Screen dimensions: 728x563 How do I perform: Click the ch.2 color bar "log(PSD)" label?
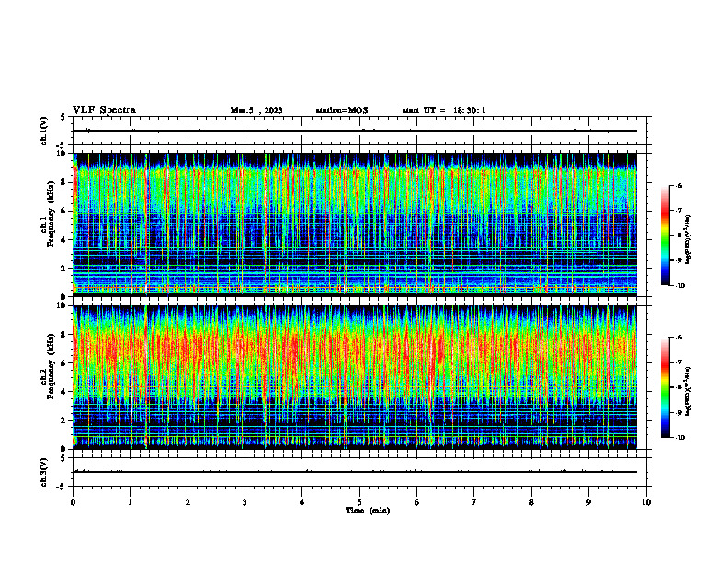pos(688,392)
